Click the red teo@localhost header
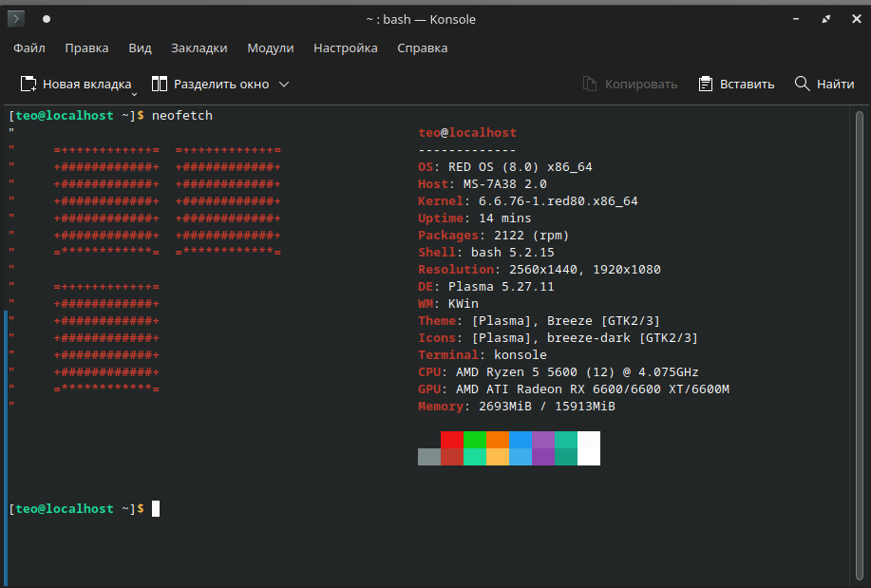 467,133
